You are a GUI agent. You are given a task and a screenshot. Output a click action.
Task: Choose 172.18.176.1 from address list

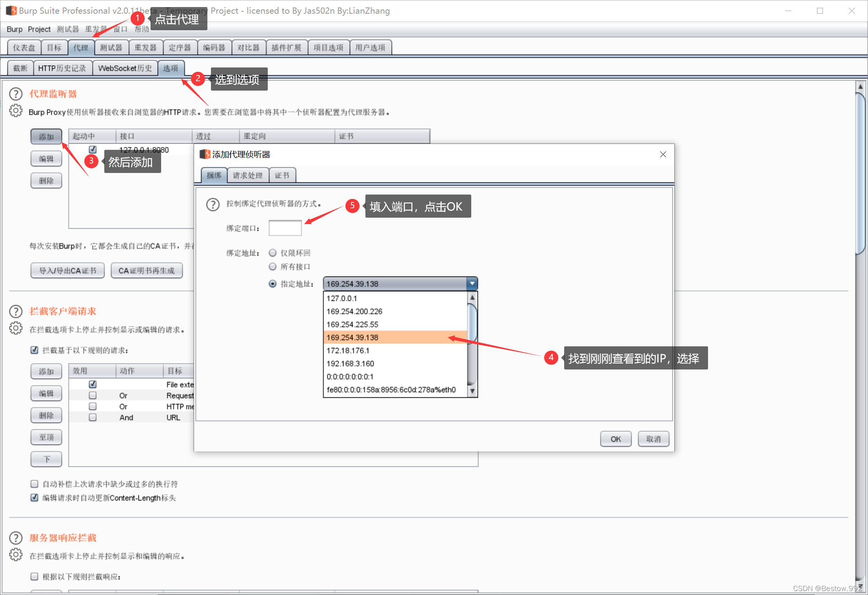tap(396, 351)
